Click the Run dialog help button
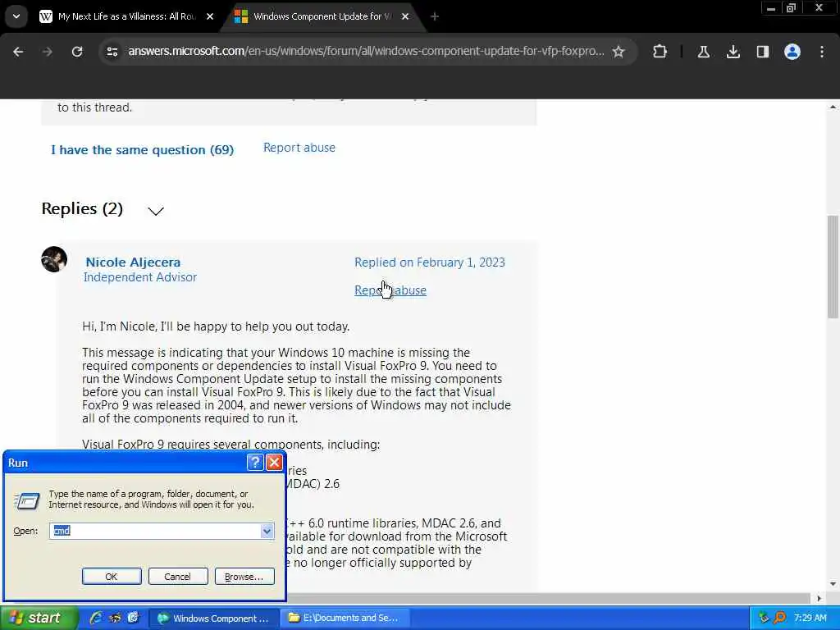 pos(255,463)
